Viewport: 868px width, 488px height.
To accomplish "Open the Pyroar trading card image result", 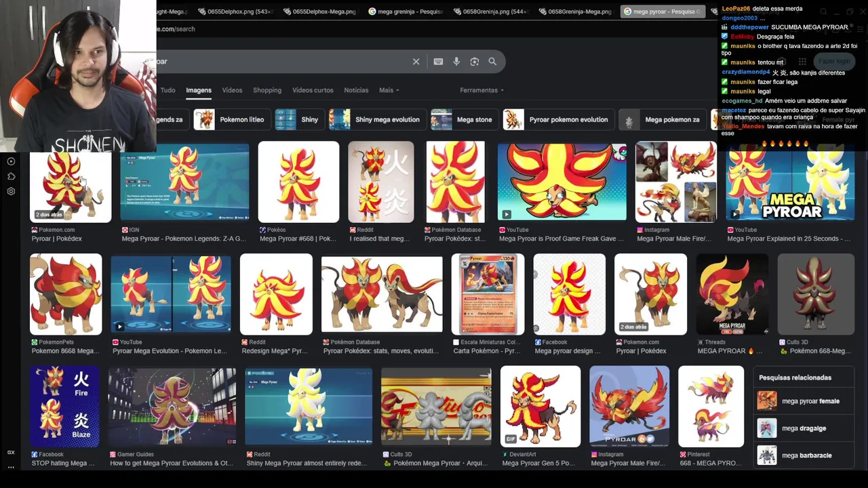I will click(488, 294).
